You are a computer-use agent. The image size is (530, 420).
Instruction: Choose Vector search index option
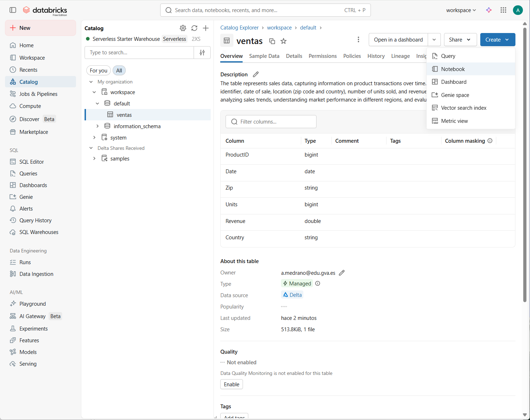tap(471, 108)
